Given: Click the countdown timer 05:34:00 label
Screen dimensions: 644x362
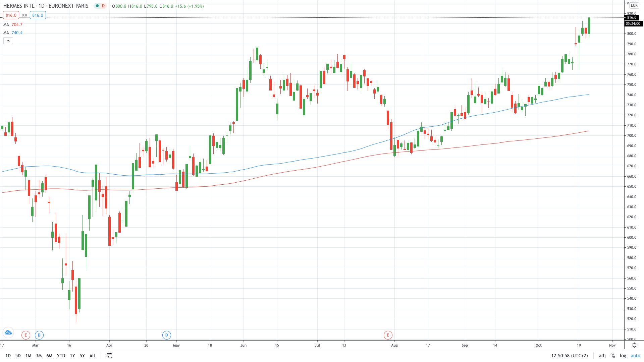Looking at the screenshot, I should point(633,23).
